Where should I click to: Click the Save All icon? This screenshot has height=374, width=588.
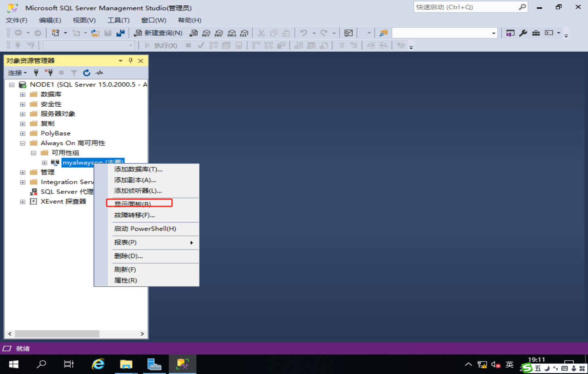click(x=120, y=33)
